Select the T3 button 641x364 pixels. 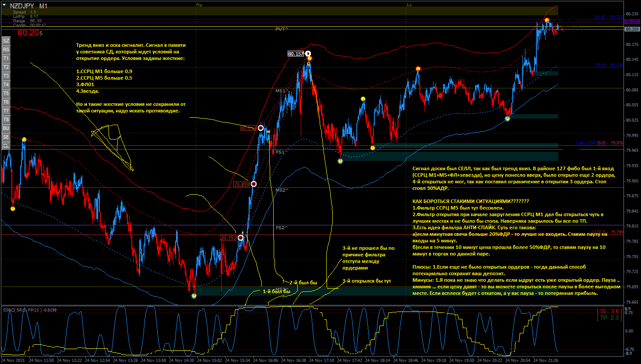pos(6,76)
